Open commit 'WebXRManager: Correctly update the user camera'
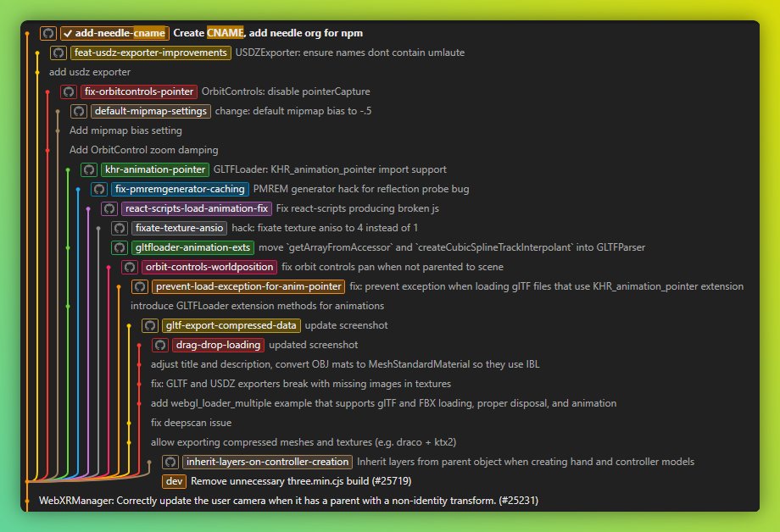 (x=288, y=500)
